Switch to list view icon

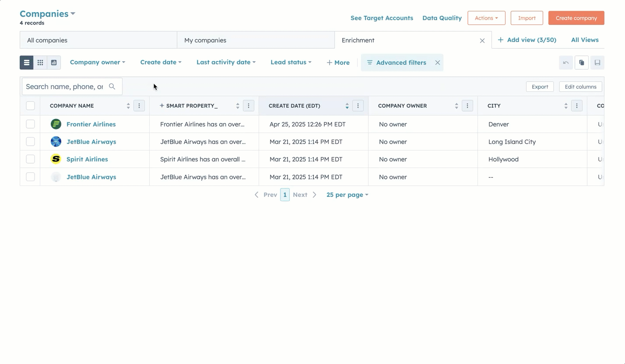coord(27,63)
